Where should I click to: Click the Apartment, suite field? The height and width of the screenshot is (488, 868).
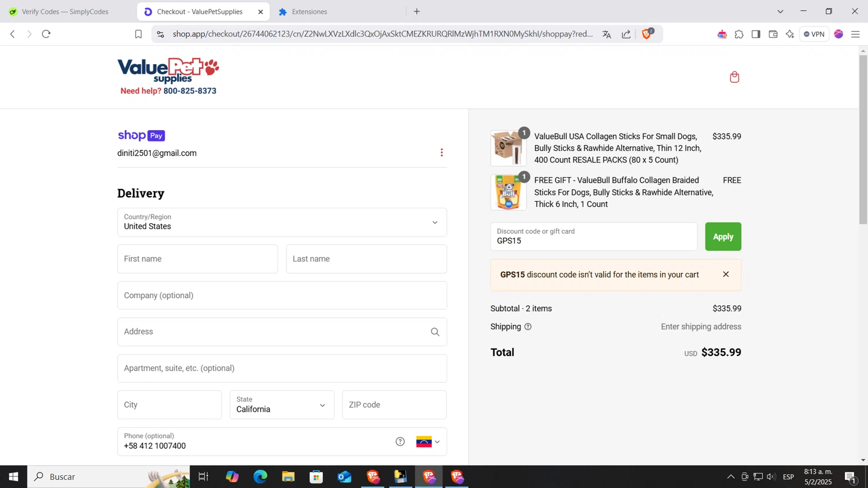[x=282, y=368]
